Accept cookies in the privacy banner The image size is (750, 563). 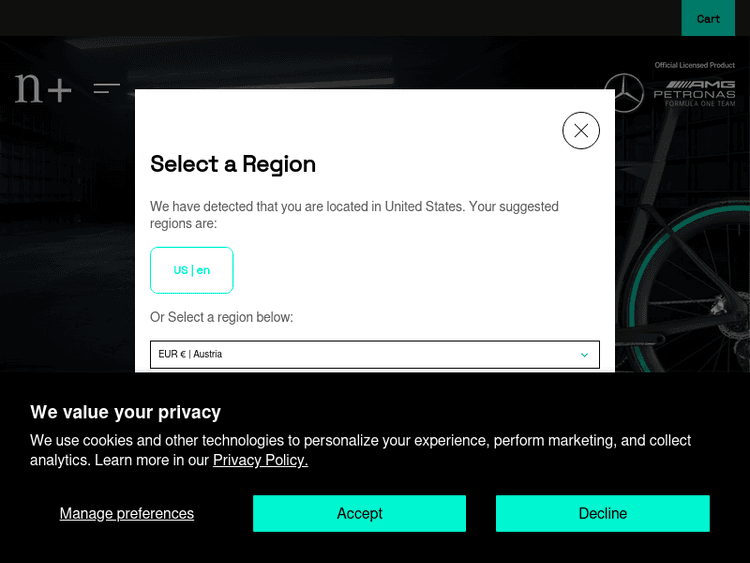(359, 513)
